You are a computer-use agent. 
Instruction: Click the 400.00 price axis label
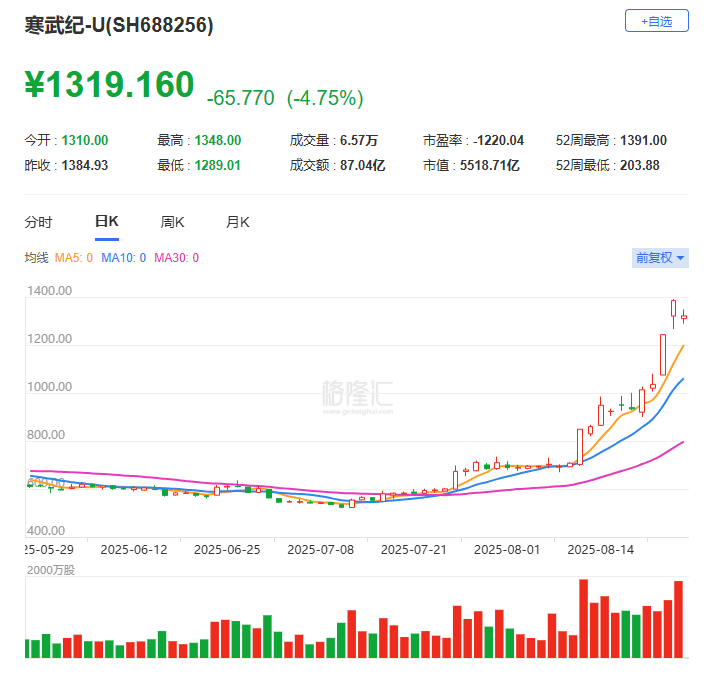[46, 530]
